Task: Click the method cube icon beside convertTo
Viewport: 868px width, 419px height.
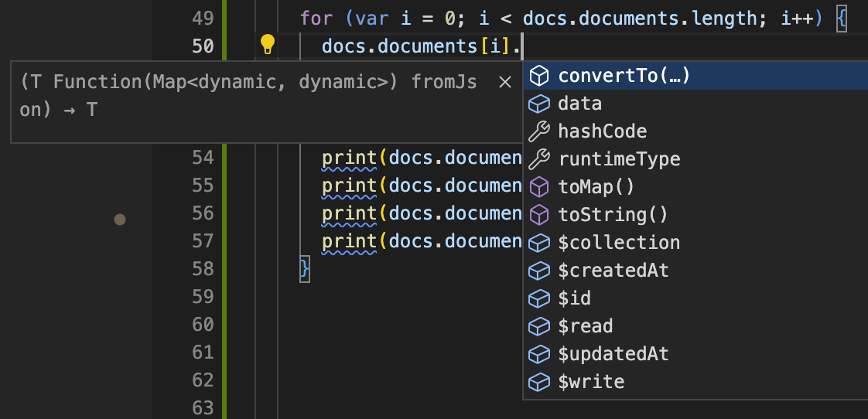Action: 539,76
